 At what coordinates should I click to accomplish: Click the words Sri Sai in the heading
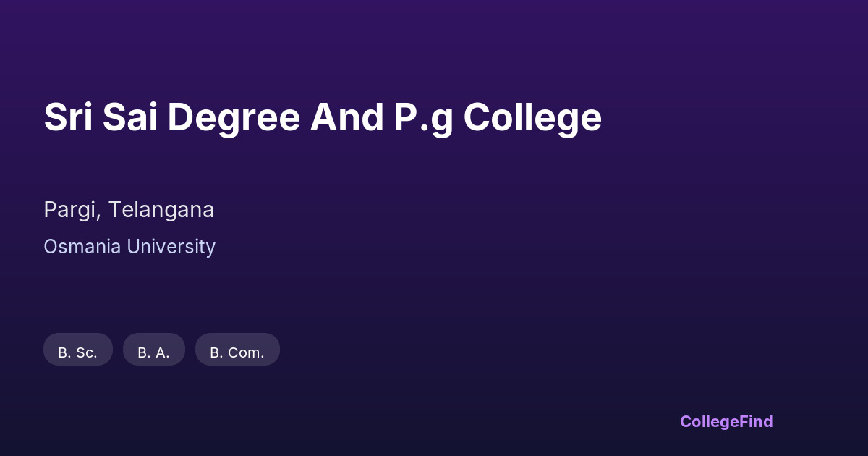[101, 117]
